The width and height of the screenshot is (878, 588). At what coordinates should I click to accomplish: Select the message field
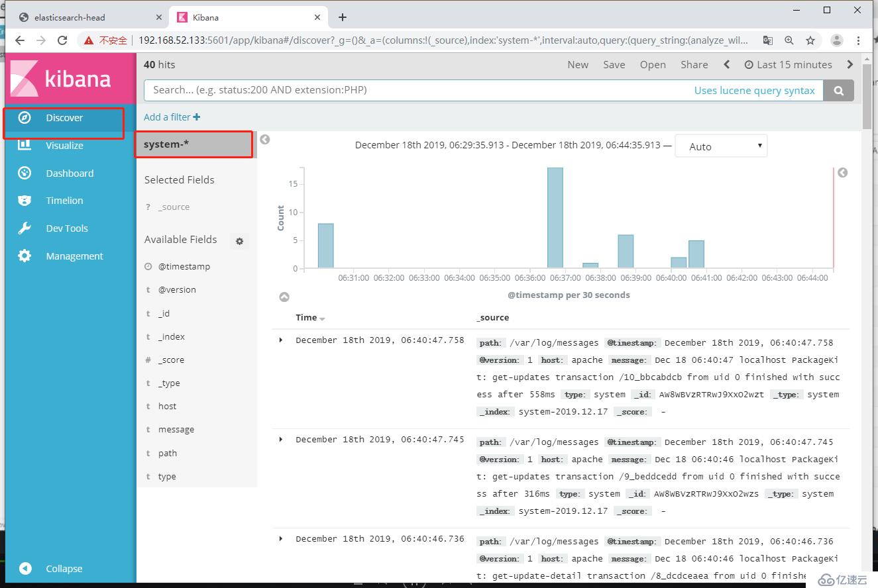point(176,430)
